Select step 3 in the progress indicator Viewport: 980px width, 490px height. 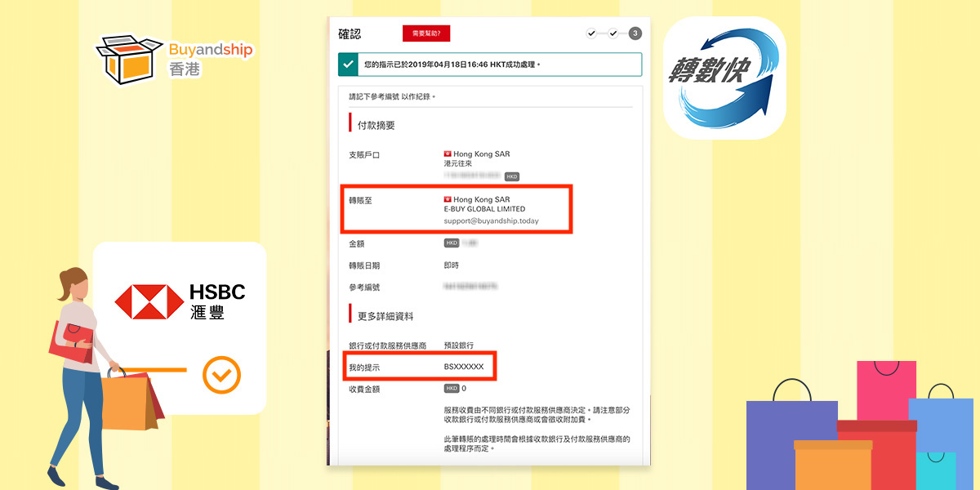pyautogui.click(x=635, y=33)
